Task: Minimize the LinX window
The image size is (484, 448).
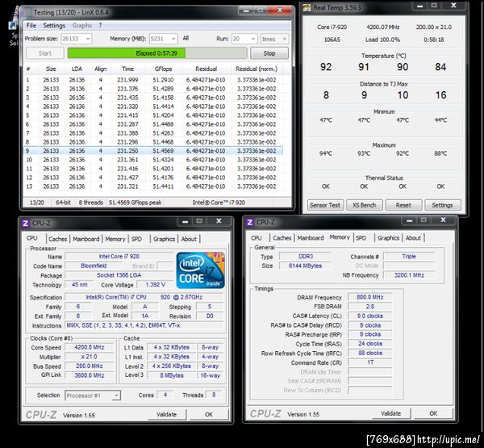Action: [x=246, y=10]
